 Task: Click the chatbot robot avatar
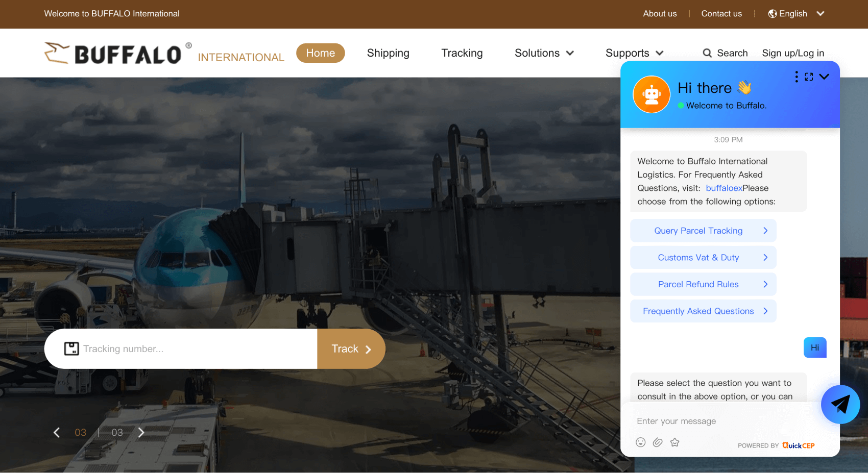click(x=651, y=94)
